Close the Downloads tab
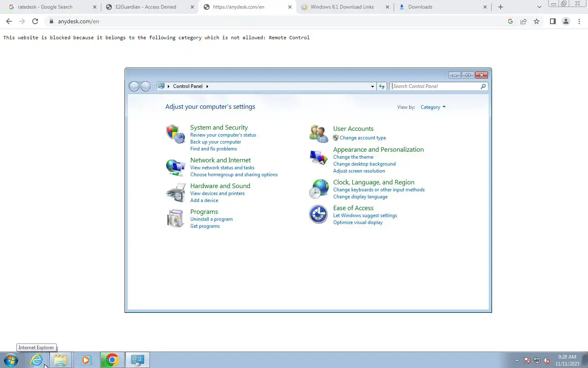 tap(485, 7)
